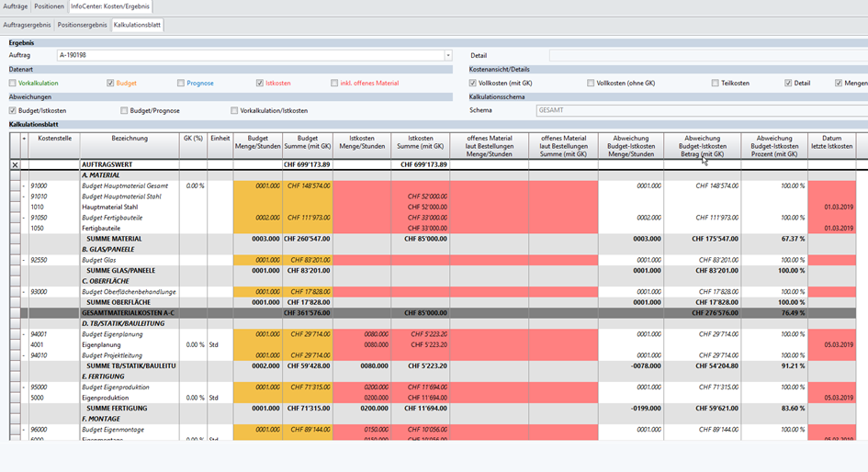Click the plus icon in the grid header
This screenshot has height=472, width=868.
pyautogui.click(x=24, y=138)
